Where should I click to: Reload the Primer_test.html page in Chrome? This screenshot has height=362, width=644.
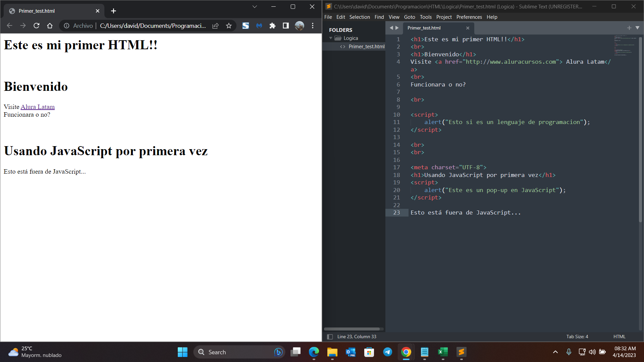coord(37,26)
